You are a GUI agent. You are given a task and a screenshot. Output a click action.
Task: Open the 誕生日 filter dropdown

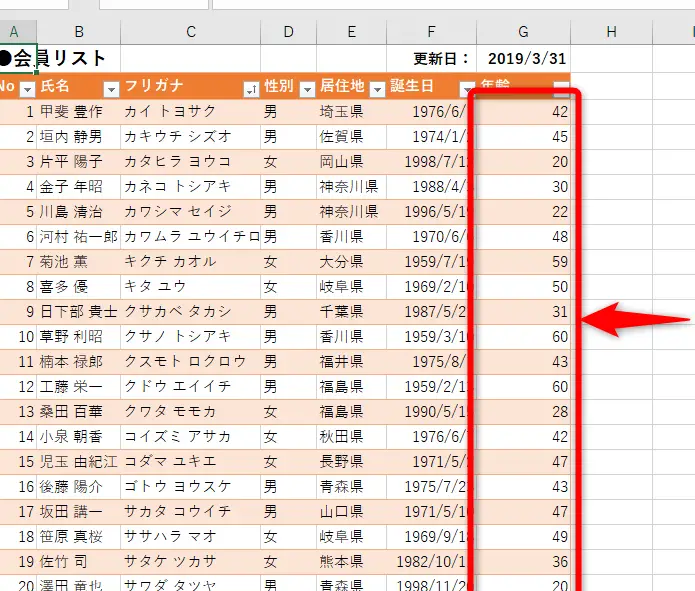(x=467, y=87)
